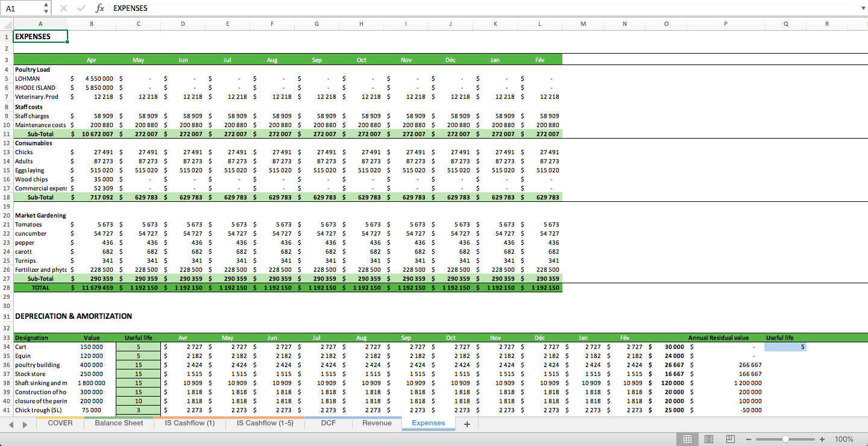Switch to Page Layout view
Screen dimensions: 868x446
709,439
